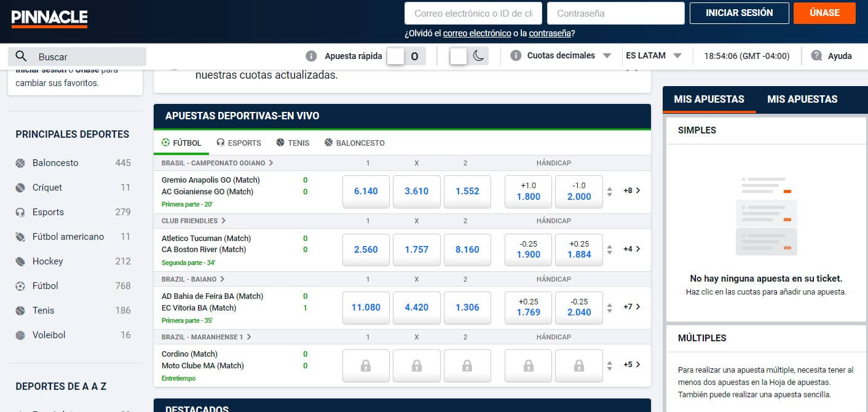Focus the Contraseña password field
The image size is (868, 412).
(616, 13)
